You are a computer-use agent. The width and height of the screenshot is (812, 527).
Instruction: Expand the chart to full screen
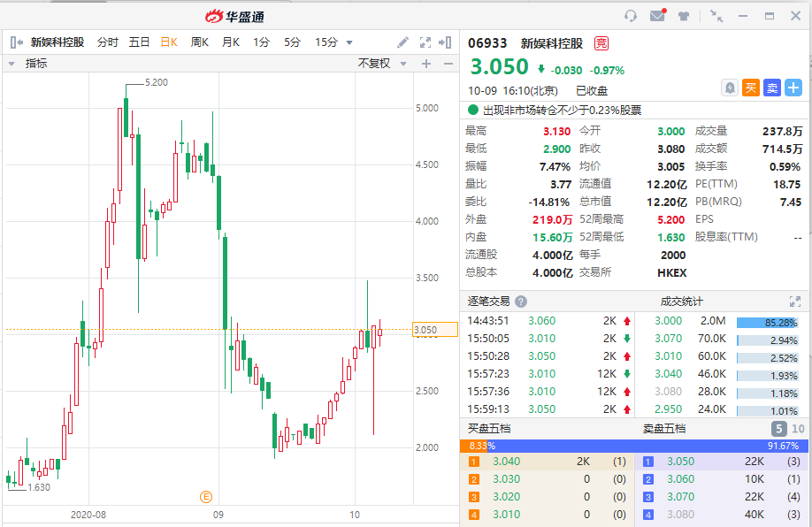(x=425, y=42)
